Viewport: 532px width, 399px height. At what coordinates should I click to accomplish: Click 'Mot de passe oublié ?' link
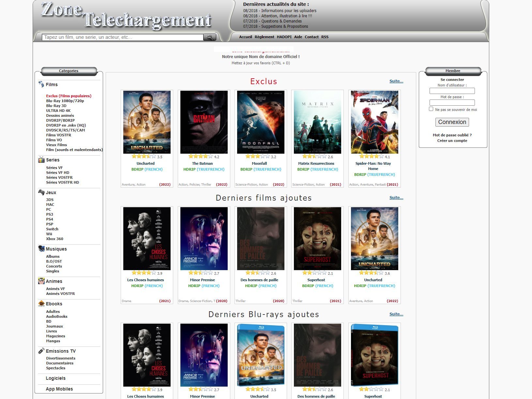(452, 135)
